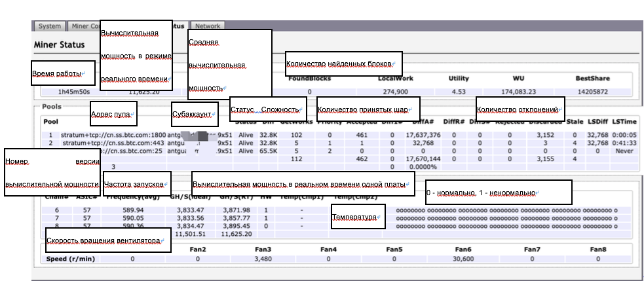Click the Fan6 column header

463,250
